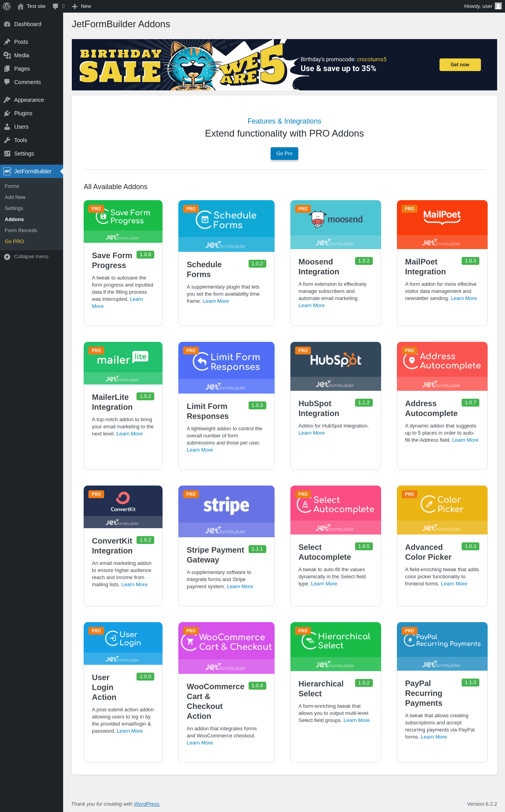The image size is (505, 812).
Task: Click the Features & Integrations heading text
Action: pos(284,121)
